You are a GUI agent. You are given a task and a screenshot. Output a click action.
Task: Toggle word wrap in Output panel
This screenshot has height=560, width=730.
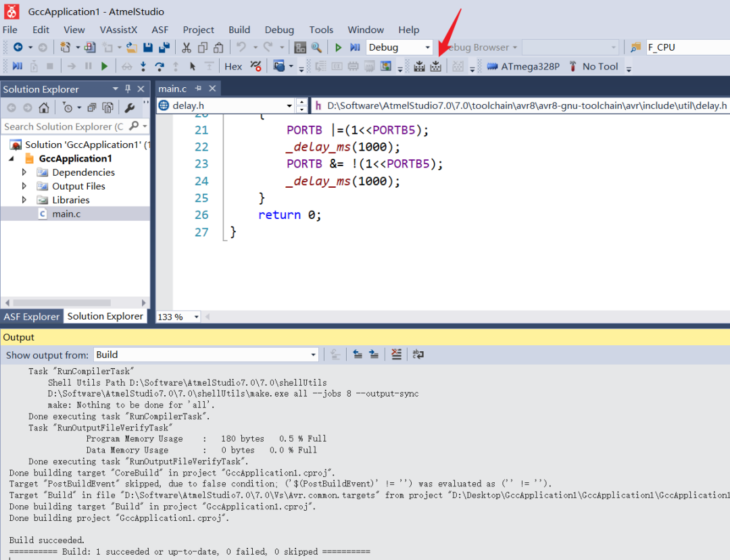(418, 355)
